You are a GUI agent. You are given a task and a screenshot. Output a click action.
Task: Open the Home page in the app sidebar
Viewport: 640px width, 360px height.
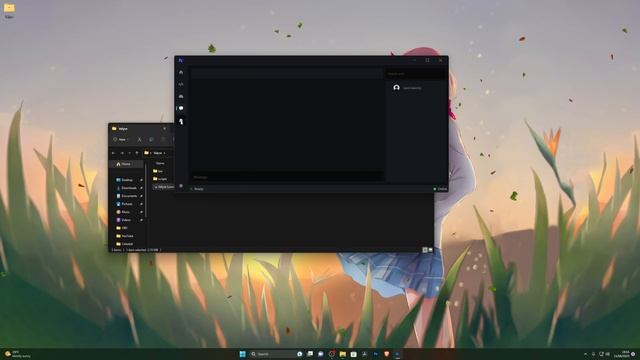coord(181,72)
